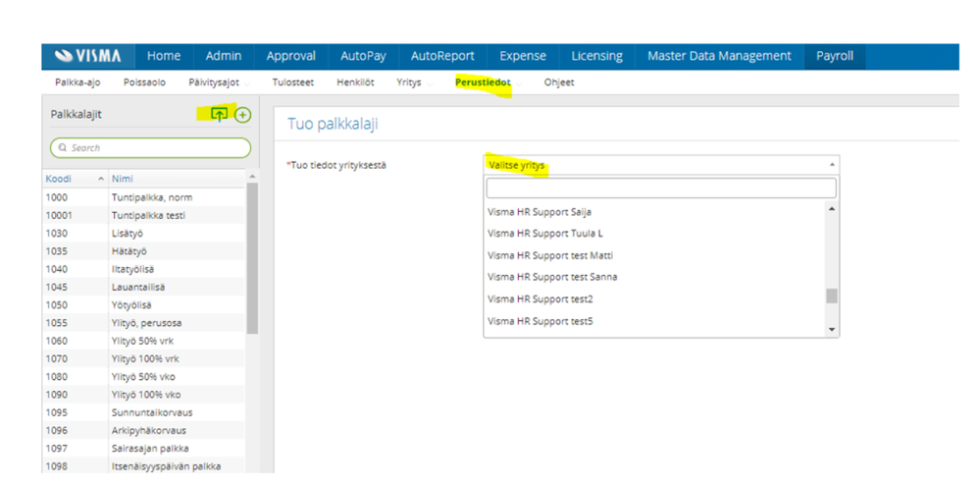Expand the Perustiedot submenu
980x487 pixels.
[488, 82]
